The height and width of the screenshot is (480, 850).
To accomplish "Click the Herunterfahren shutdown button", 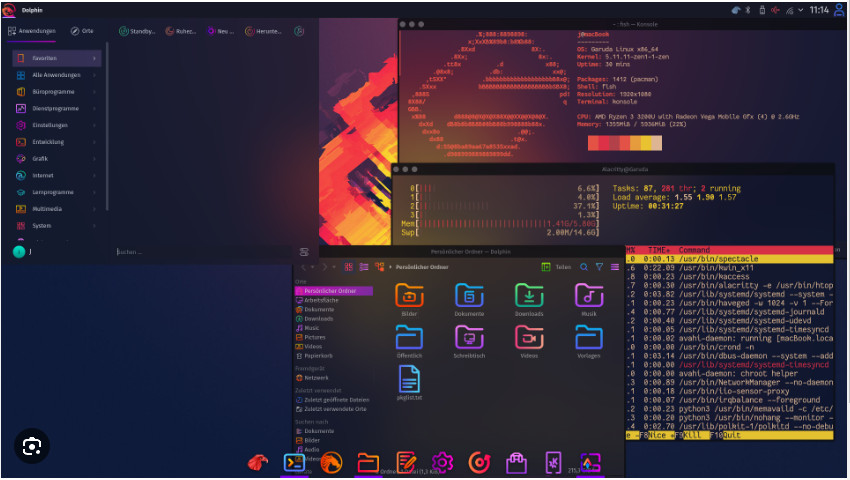I will pyautogui.click(x=263, y=31).
